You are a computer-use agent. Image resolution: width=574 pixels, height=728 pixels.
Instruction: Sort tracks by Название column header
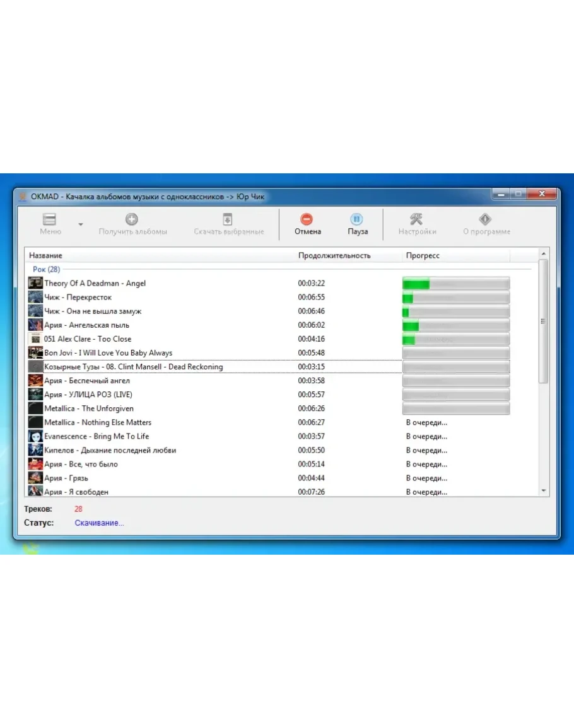(46, 255)
